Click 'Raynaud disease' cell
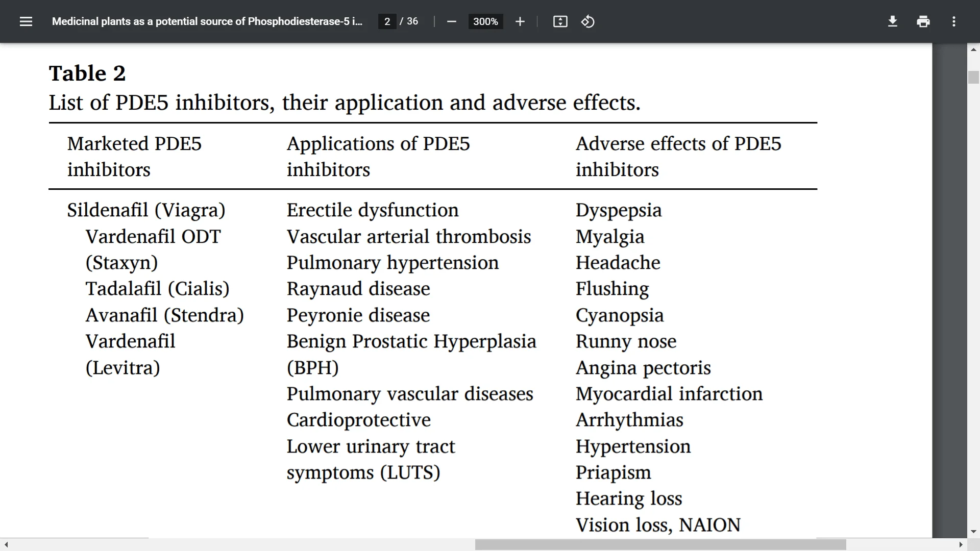 (x=358, y=289)
